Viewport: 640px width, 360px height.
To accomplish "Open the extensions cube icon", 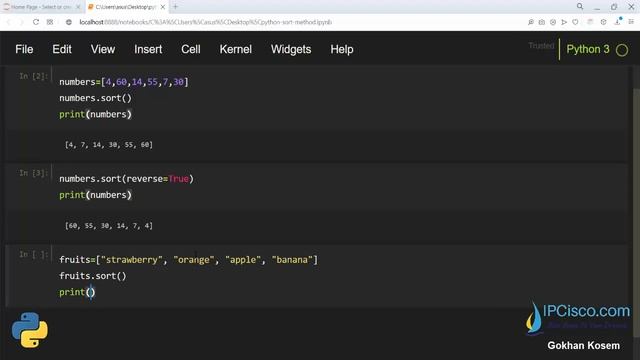I will click(603, 22).
